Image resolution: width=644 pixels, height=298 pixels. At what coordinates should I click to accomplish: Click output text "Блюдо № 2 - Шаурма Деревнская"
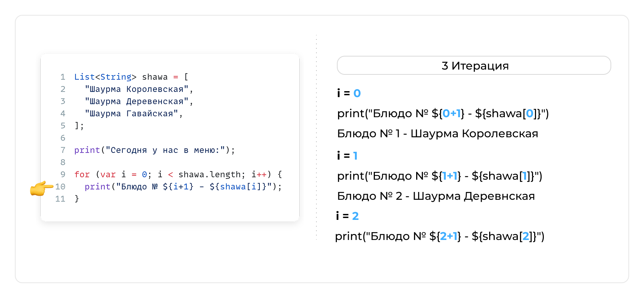point(436,196)
